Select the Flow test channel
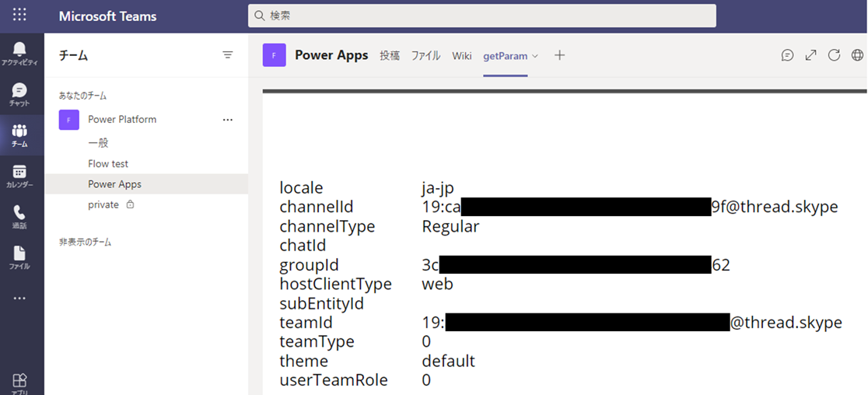 (x=146, y=164)
